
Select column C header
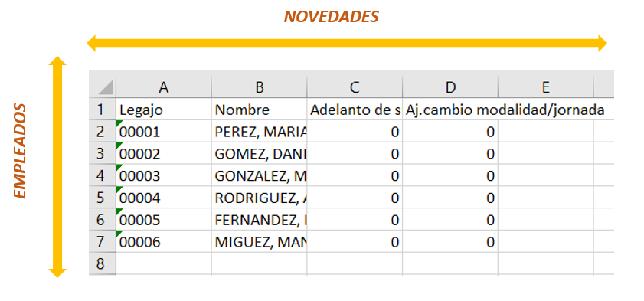click(355, 87)
